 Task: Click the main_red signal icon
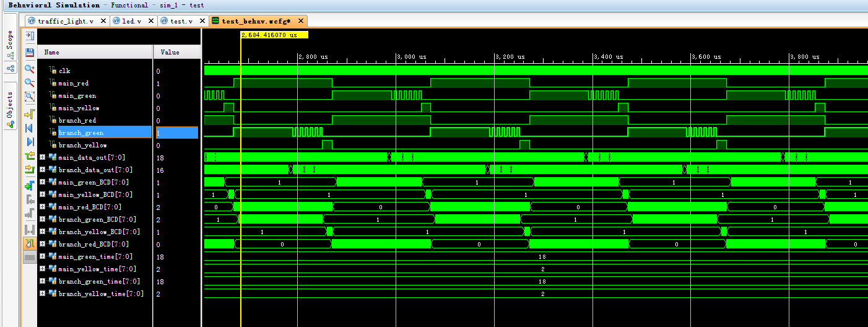point(53,83)
